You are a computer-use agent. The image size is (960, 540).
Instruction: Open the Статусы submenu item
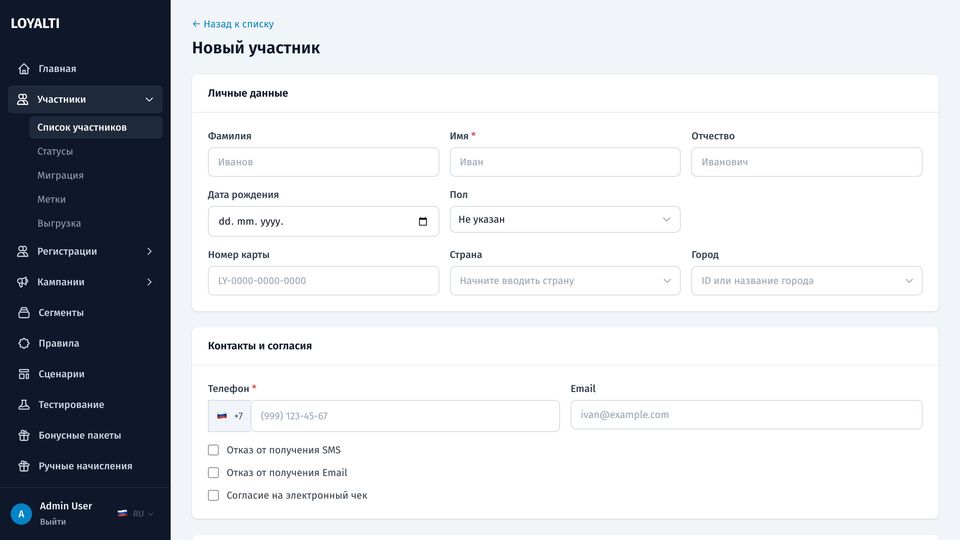pyautogui.click(x=55, y=151)
